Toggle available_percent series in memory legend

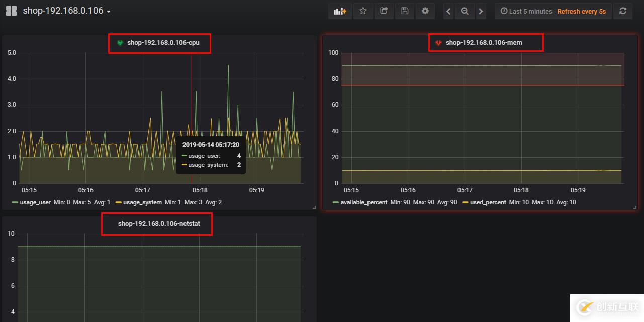[363, 202]
